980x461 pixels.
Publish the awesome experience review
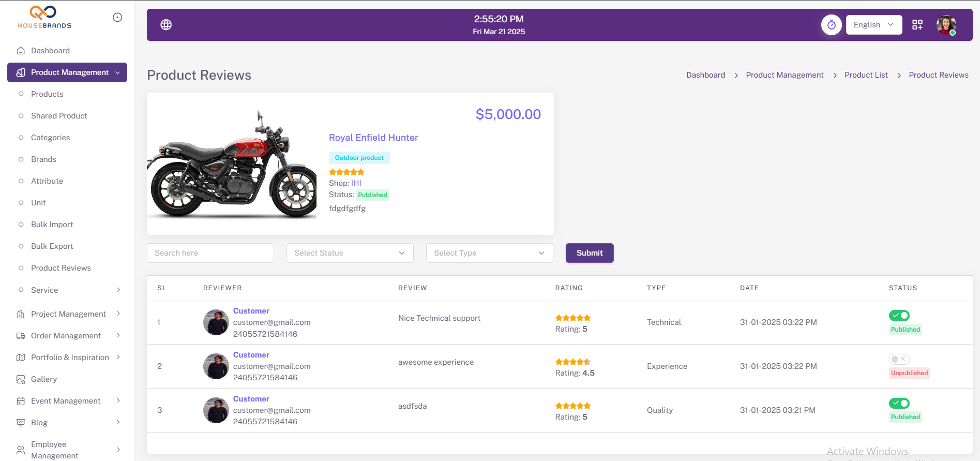pyautogui.click(x=899, y=359)
